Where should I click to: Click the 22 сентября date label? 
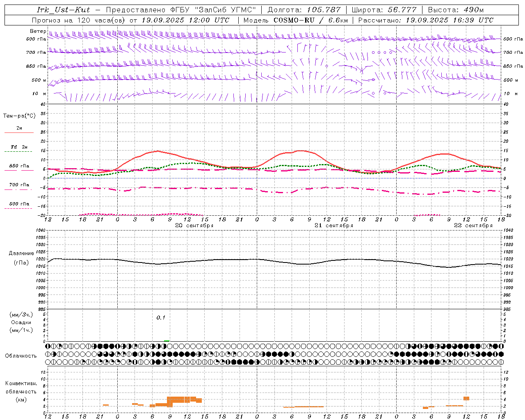473,226
